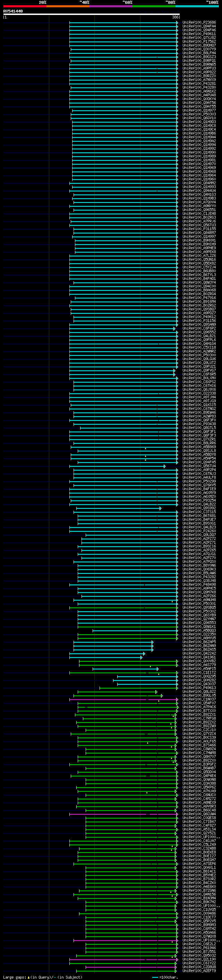
Task: Select the UniRef100_Q2L190 label
Action: click(199, 960)
